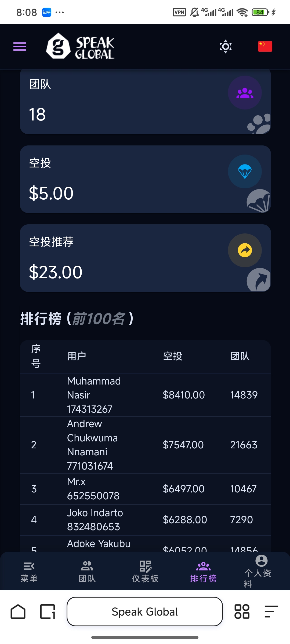This screenshot has height=644, width=290.
Task: Select the 排行榜 leaderboard tab
Action: (203, 572)
